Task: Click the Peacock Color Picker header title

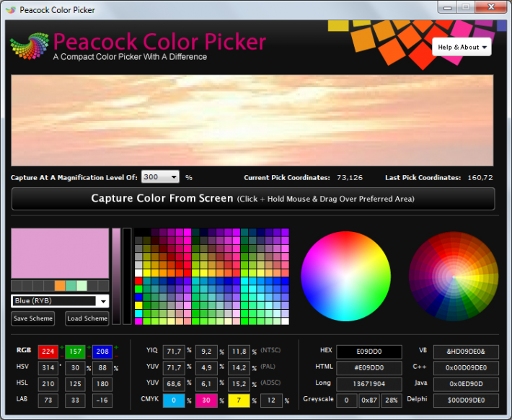Action: tap(159, 42)
